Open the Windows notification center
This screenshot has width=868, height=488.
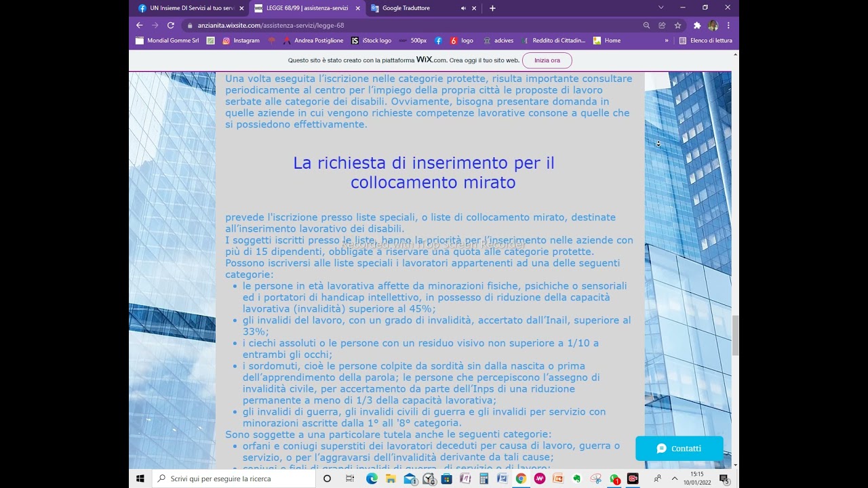point(724,479)
